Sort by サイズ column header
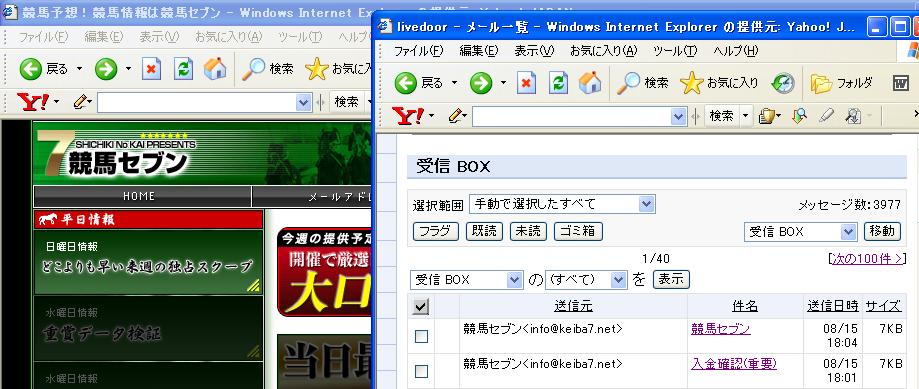The width and height of the screenshot is (919, 389). [883, 306]
